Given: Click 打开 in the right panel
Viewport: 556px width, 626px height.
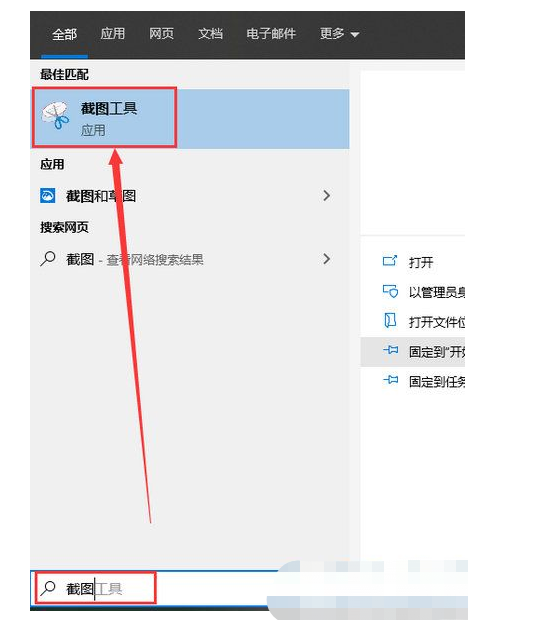Looking at the screenshot, I should pyautogui.click(x=421, y=262).
